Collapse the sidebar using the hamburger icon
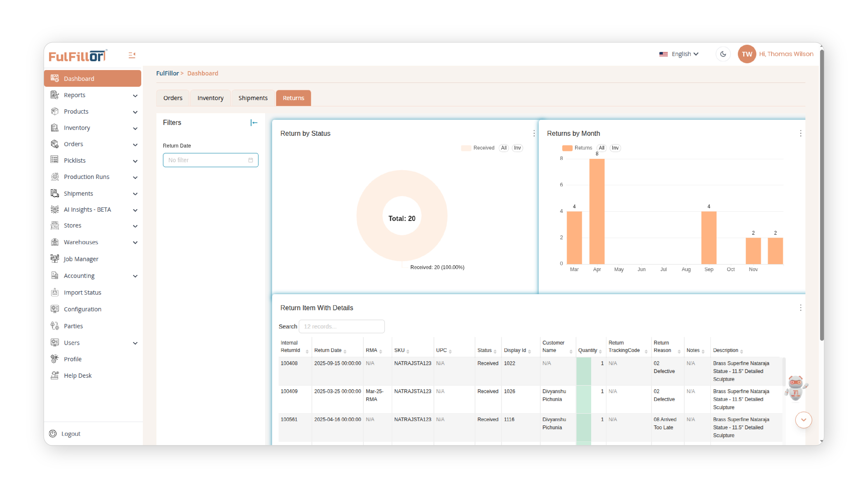868x488 pixels. coord(132,54)
